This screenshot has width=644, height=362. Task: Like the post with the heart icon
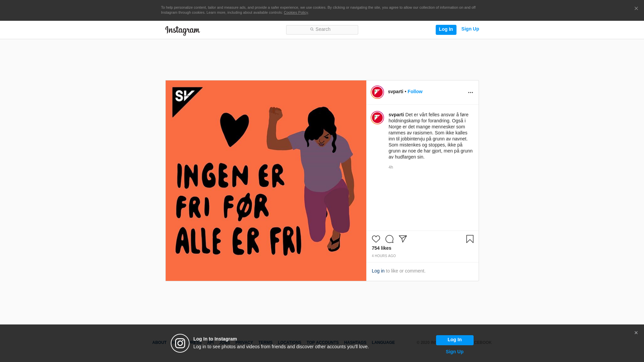376,239
